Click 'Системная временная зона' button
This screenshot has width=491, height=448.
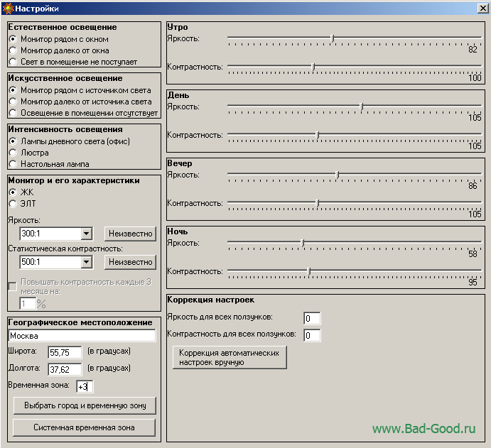[x=85, y=427]
